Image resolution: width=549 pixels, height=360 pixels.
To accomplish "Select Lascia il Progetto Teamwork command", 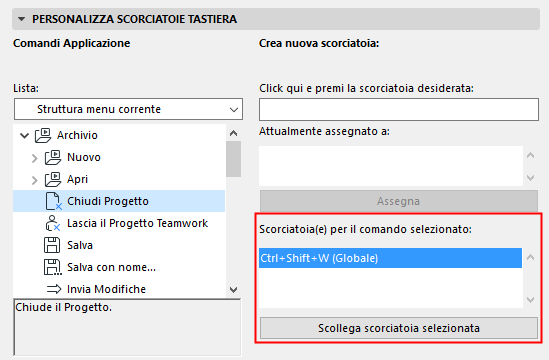I will (x=137, y=223).
